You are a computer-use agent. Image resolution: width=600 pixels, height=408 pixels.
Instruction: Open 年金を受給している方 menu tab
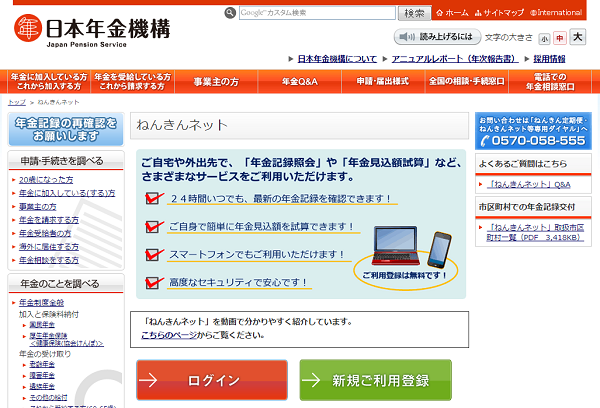click(132, 82)
